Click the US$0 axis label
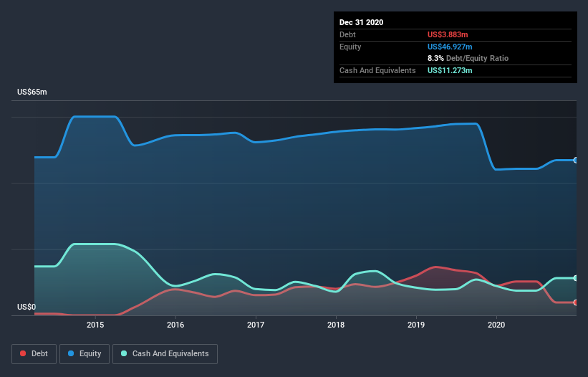This screenshot has height=377, width=588. (x=26, y=307)
